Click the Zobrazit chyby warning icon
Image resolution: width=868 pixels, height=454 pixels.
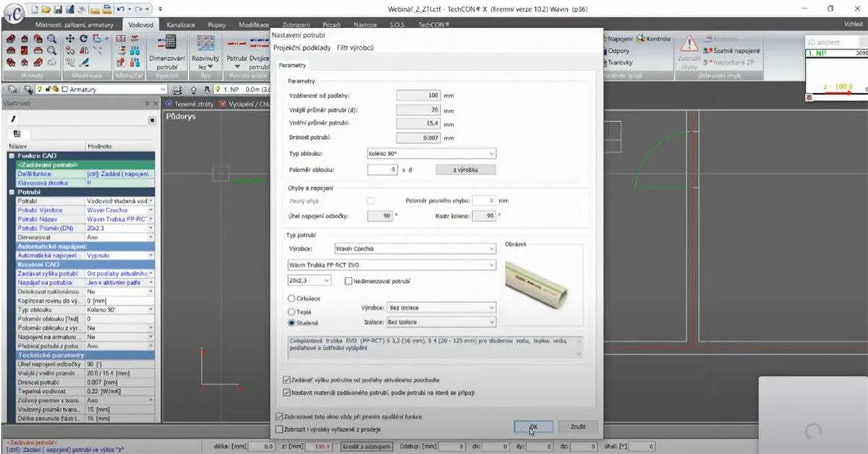689,43
